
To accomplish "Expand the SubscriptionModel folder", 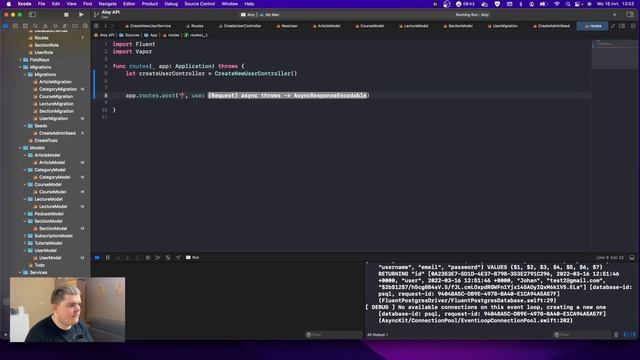I will [x=25, y=236].
